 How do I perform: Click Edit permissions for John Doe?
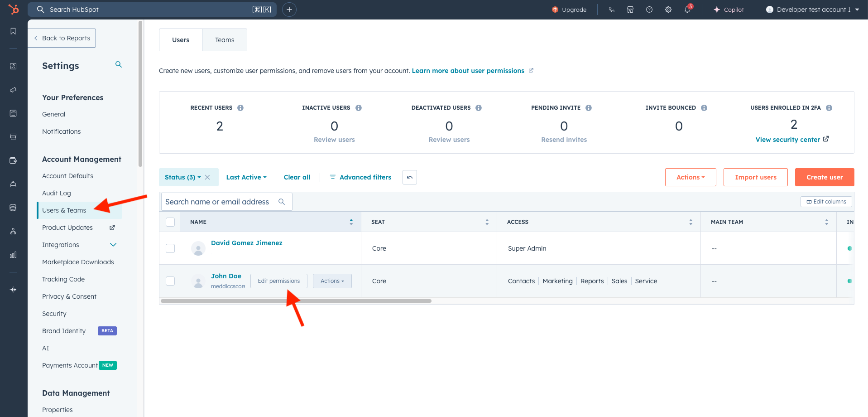tap(278, 281)
